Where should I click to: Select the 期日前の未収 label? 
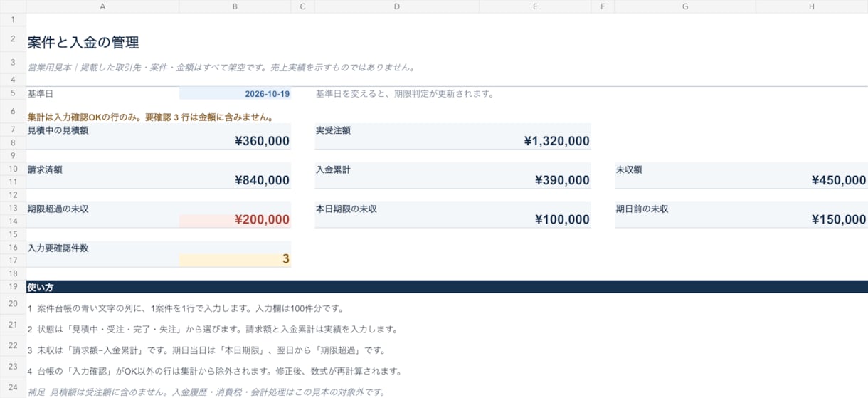pyautogui.click(x=642, y=209)
